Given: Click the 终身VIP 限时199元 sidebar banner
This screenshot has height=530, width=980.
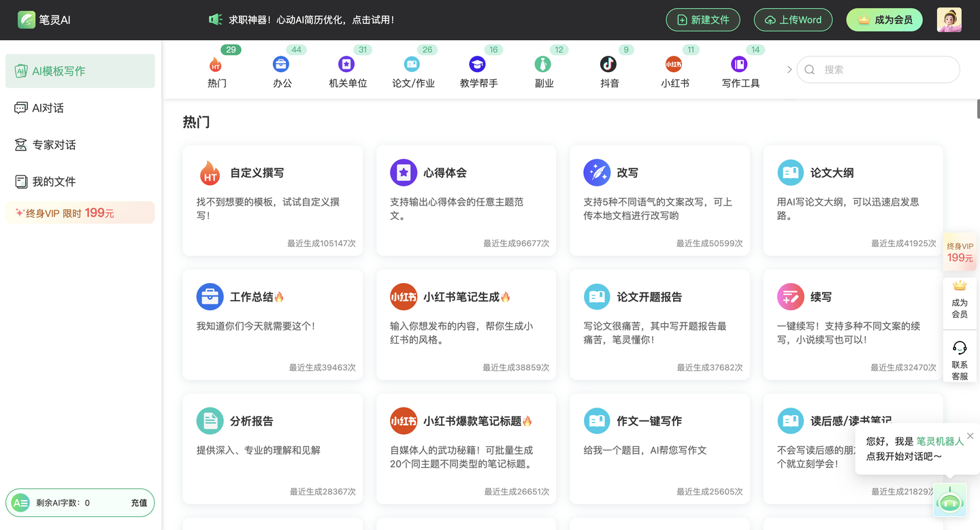Looking at the screenshot, I should tap(80, 213).
